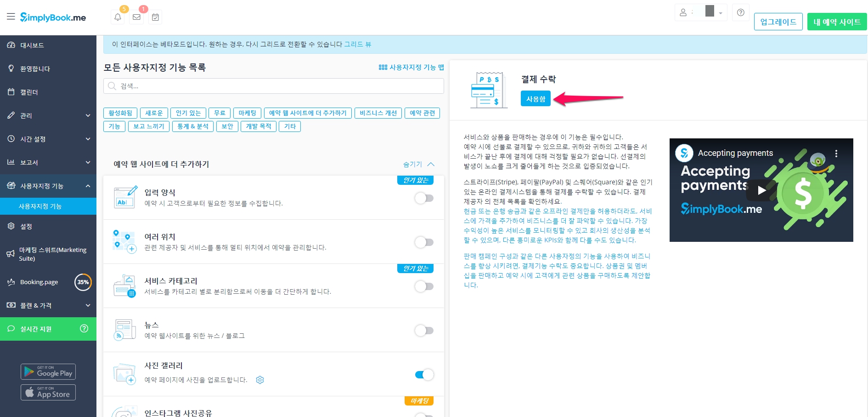This screenshot has height=417, width=868.
Task: Expand the 시간 설정 sidebar section
Action: (x=48, y=139)
